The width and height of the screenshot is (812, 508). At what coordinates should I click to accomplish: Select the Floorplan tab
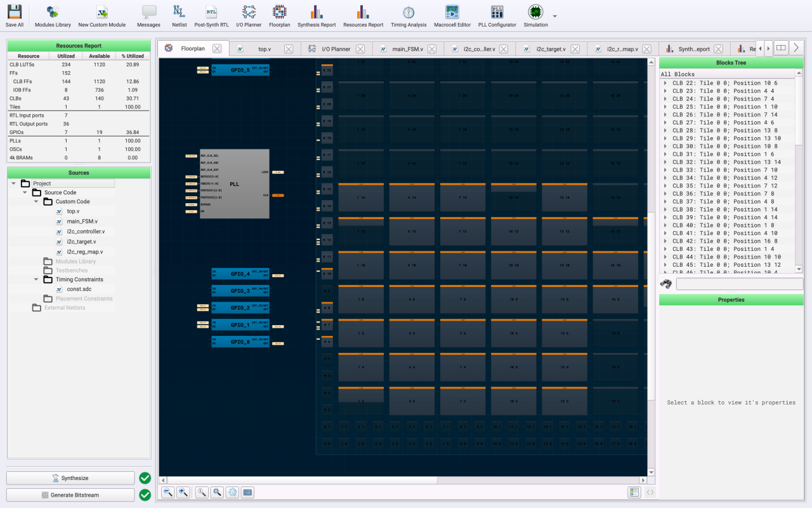(192, 49)
